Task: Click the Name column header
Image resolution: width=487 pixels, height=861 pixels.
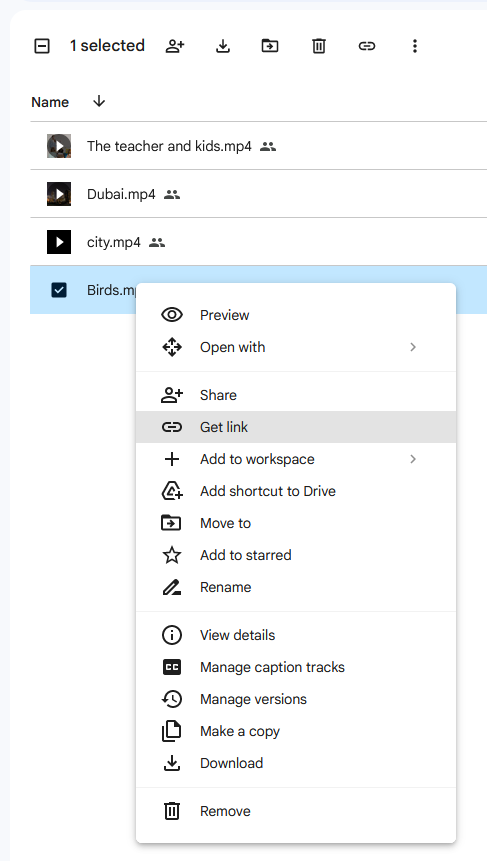Action: tap(50, 102)
